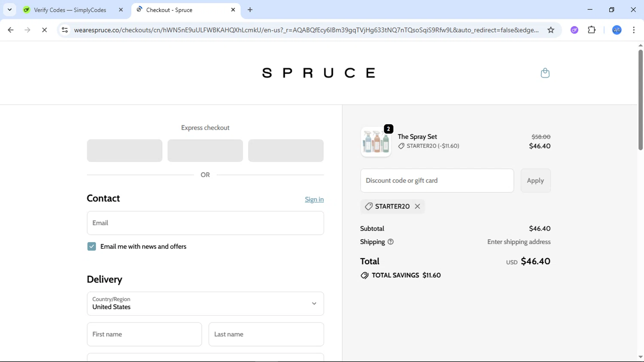Select the Checkout - Spruce tab

(x=186, y=10)
